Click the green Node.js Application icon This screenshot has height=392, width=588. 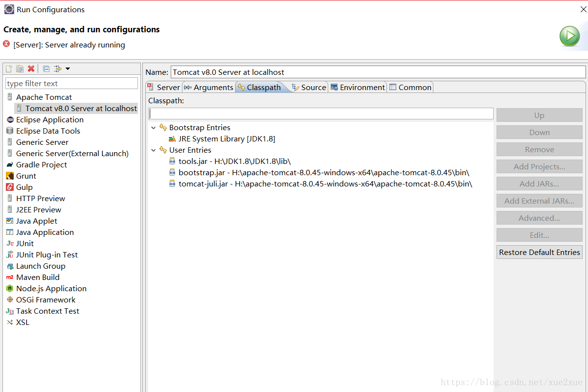tap(10, 288)
